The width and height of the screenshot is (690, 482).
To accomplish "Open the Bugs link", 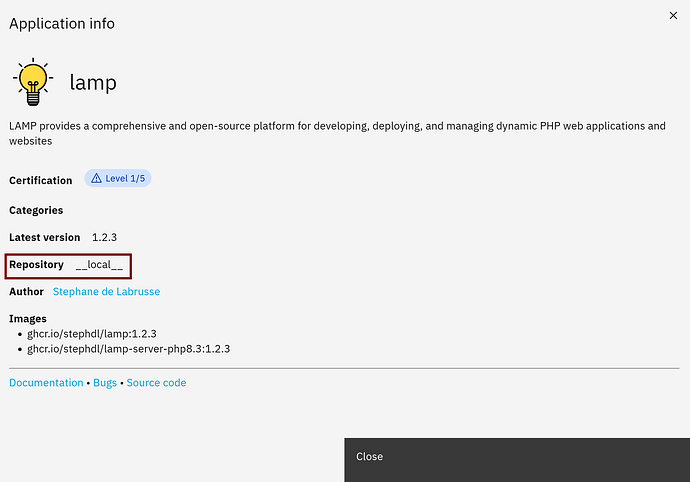I will 105,383.
